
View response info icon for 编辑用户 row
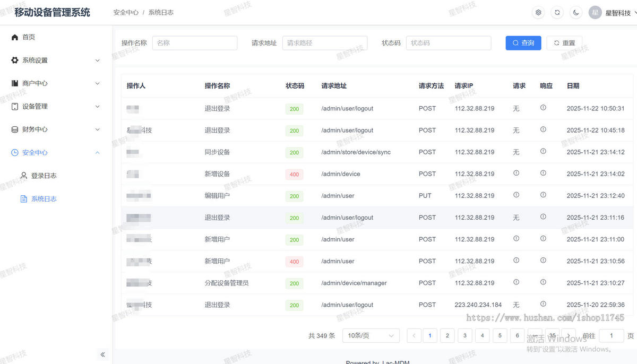[x=543, y=195]
